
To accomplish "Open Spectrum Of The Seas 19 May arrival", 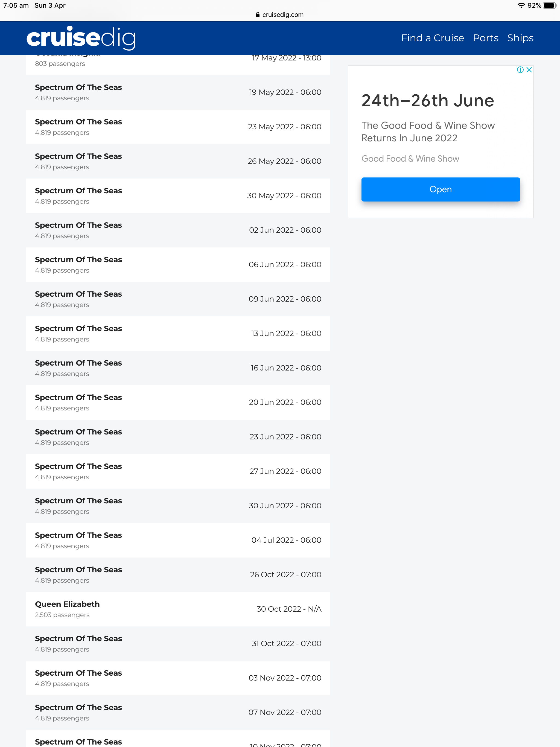I will (x=178, y=92).
